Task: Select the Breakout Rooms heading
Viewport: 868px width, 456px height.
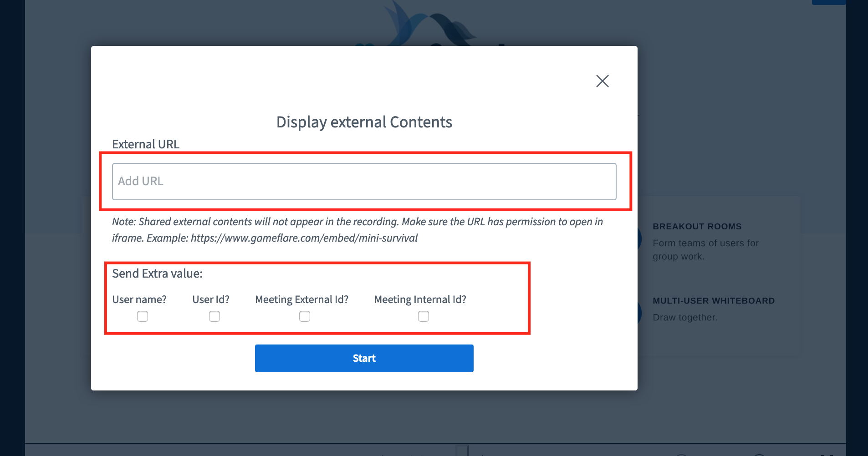Action: [x=697, y=227]
